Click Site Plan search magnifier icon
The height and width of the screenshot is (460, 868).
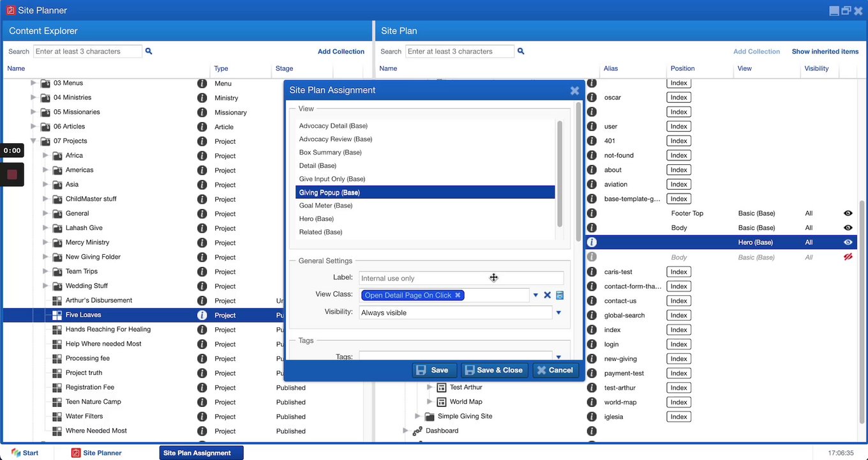pos(521,51)
